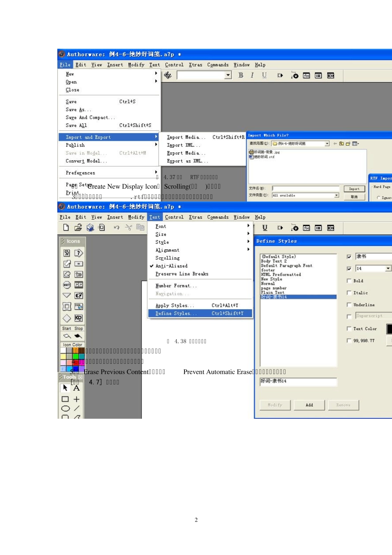Choose Import Media from the submenu
Viewport: 392px width, 555px height.
pos(186,137)
